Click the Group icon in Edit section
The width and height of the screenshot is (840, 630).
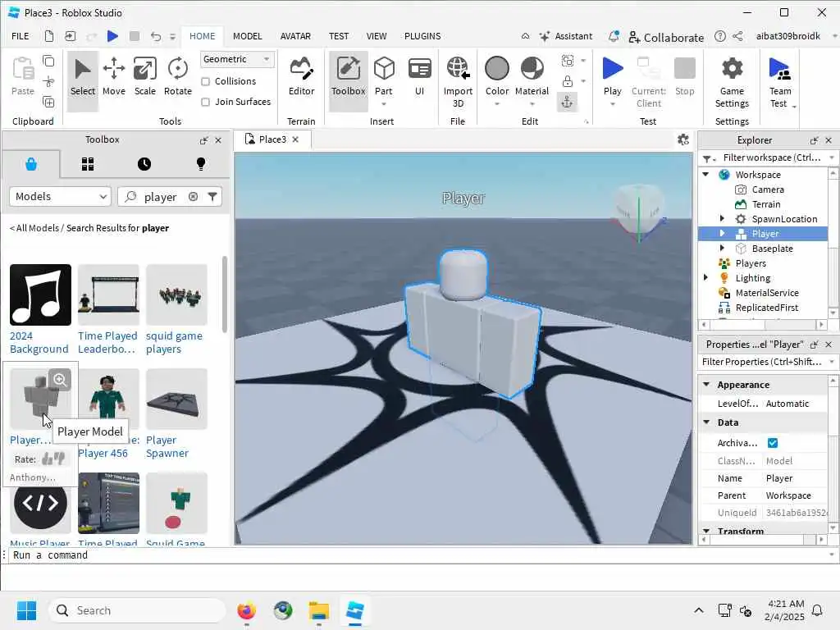(x=568, y=61)
